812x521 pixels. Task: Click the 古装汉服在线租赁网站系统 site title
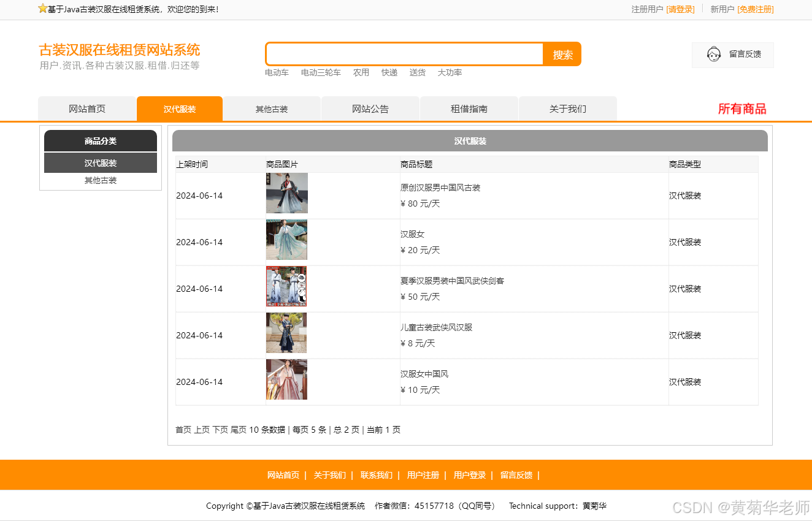pyautogui.click(x=120, y=50)
